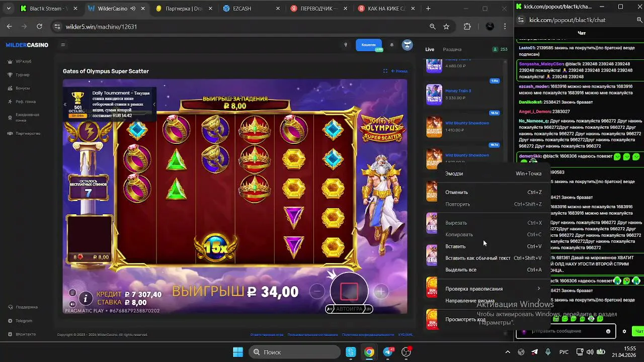Open Политика конфиденциальности footer link
Screen dimensions: 644x362
368,334
